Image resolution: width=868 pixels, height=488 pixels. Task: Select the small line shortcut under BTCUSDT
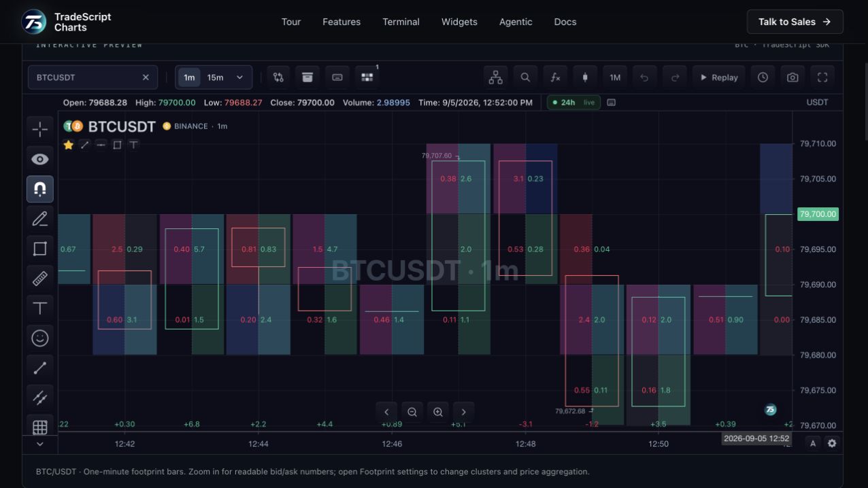(x=84, y=145)
